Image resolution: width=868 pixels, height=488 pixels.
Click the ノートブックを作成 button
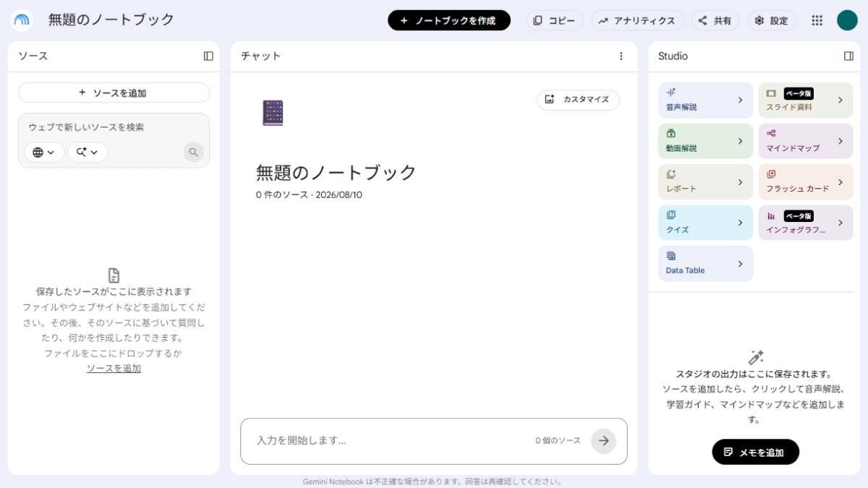tap(449, 20)
